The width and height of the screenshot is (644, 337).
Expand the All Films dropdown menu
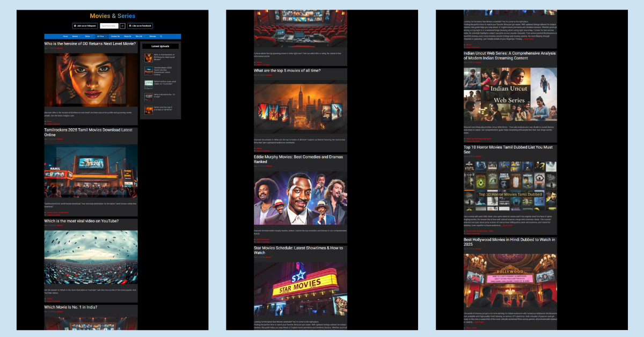[x=101, y=36]
